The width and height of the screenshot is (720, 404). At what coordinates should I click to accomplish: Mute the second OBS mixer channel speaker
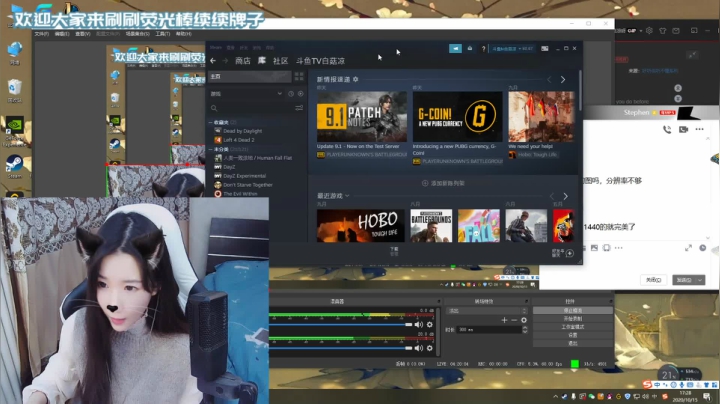tap(419, 348)
